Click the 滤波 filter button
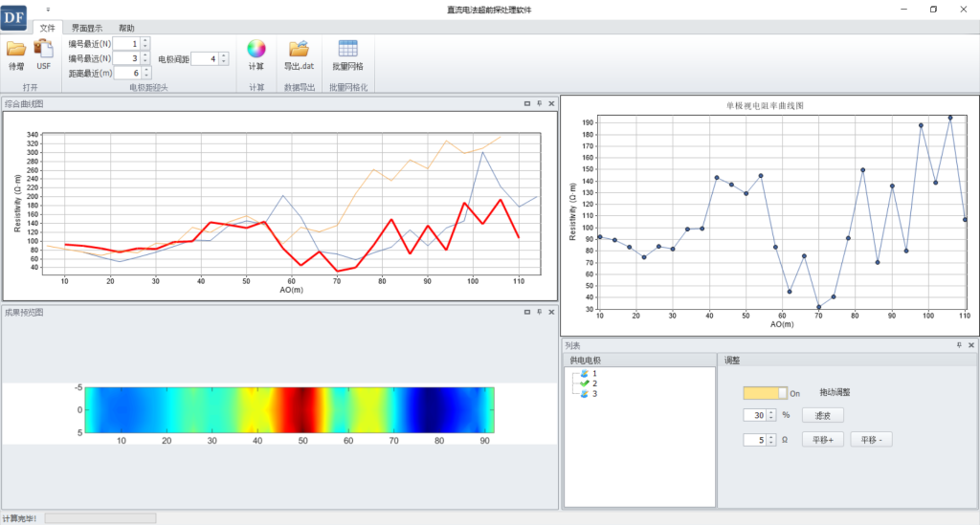Image resolution: width=980 pixels, height=525 pixels. tap(822, 415)
